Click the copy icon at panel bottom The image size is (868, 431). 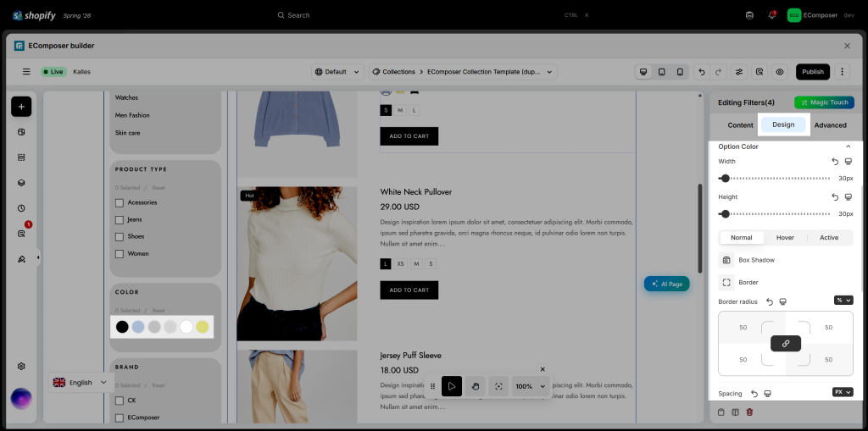(x=721, y=412)
